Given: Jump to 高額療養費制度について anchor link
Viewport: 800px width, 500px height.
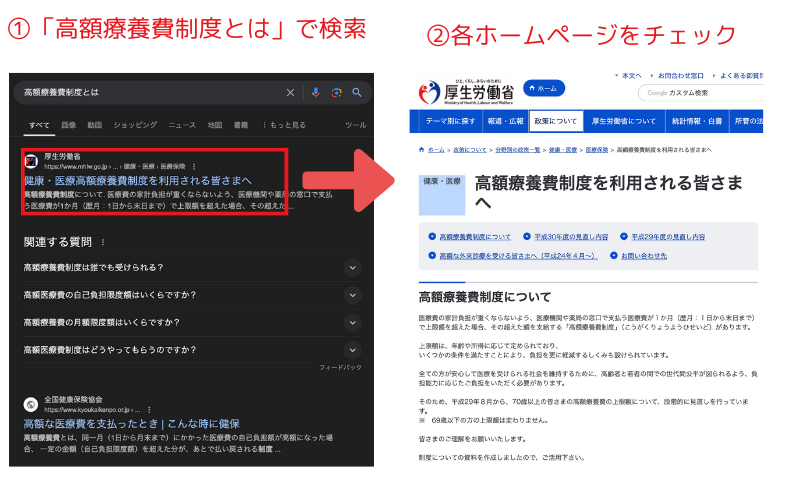Looking at the screenshot, I should (x=475, y=237).
